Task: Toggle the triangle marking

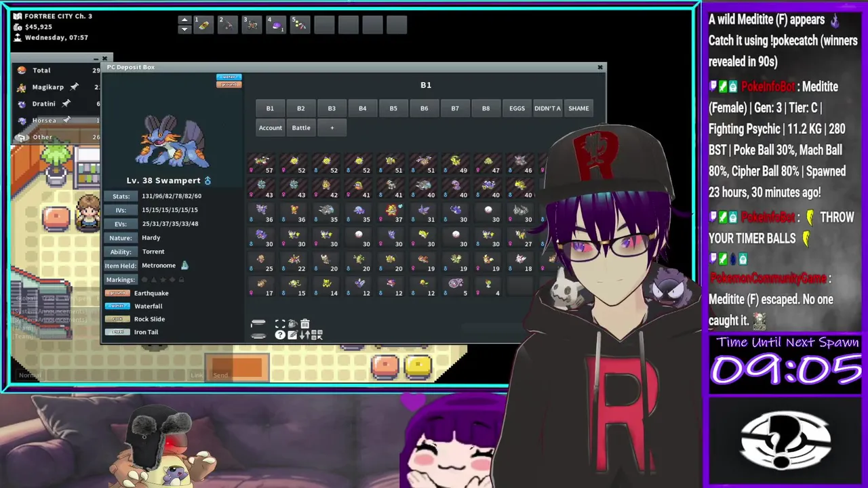Action: [154, 279]
